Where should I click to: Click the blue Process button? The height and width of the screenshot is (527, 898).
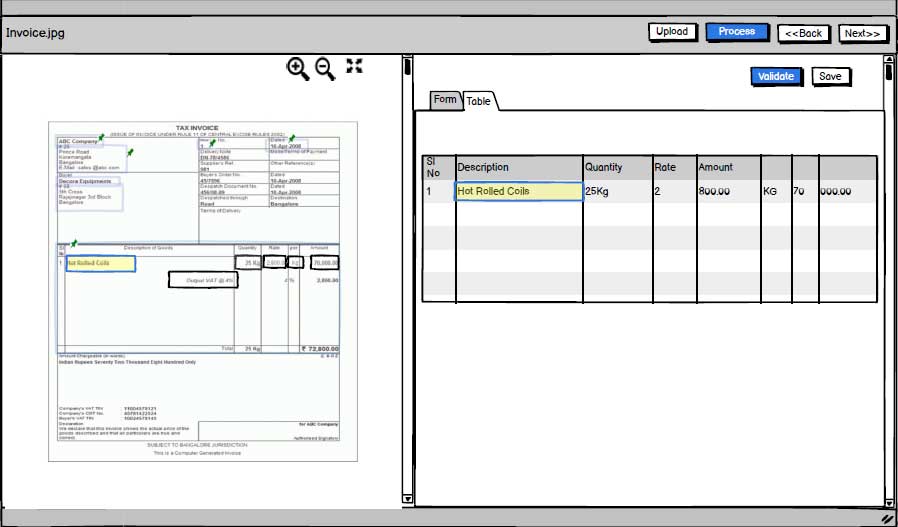(736, 32)
